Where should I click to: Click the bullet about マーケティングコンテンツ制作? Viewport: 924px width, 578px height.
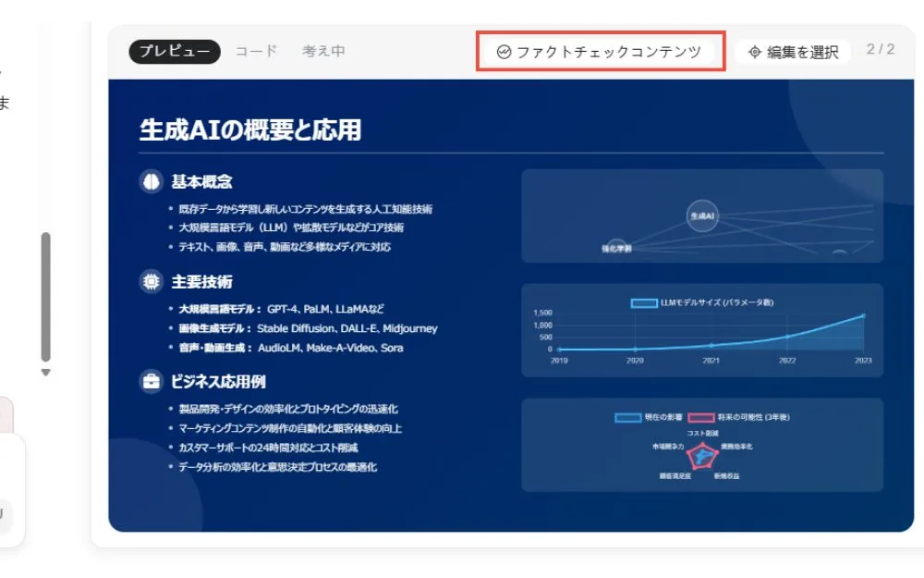[290, 428]
